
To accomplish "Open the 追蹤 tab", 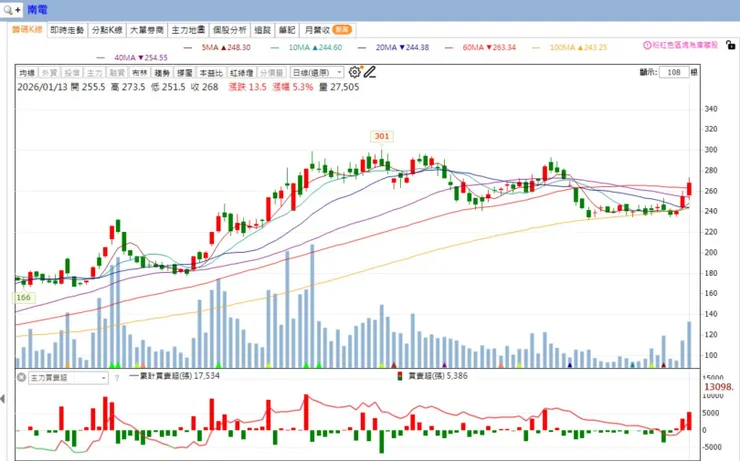I will pos(262,30).
